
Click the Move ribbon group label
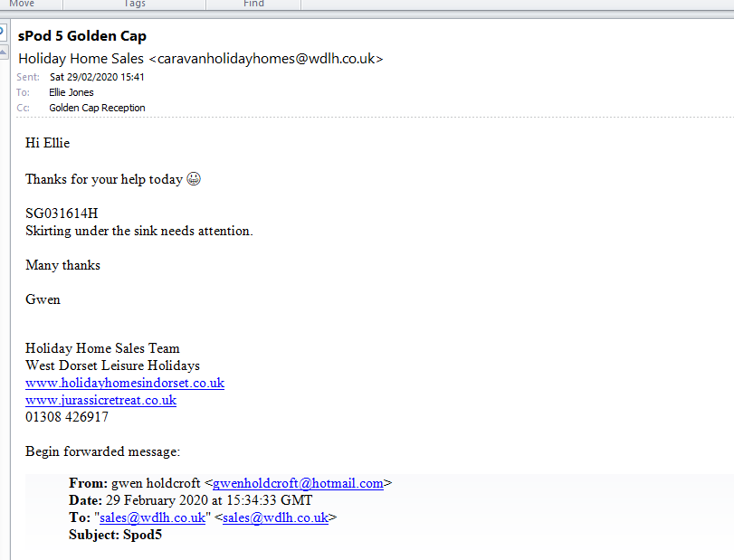[22, 4]
